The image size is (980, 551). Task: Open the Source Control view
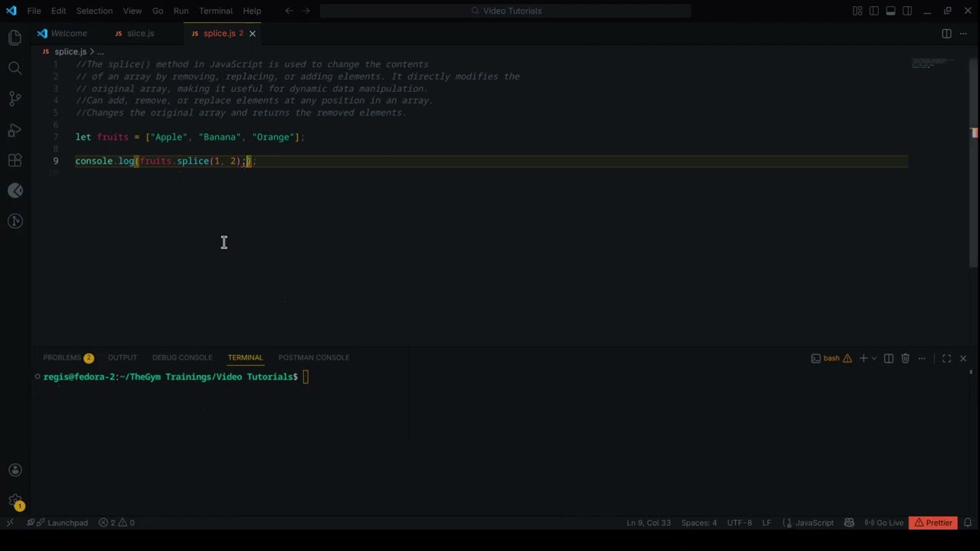[x=15, y=99]
